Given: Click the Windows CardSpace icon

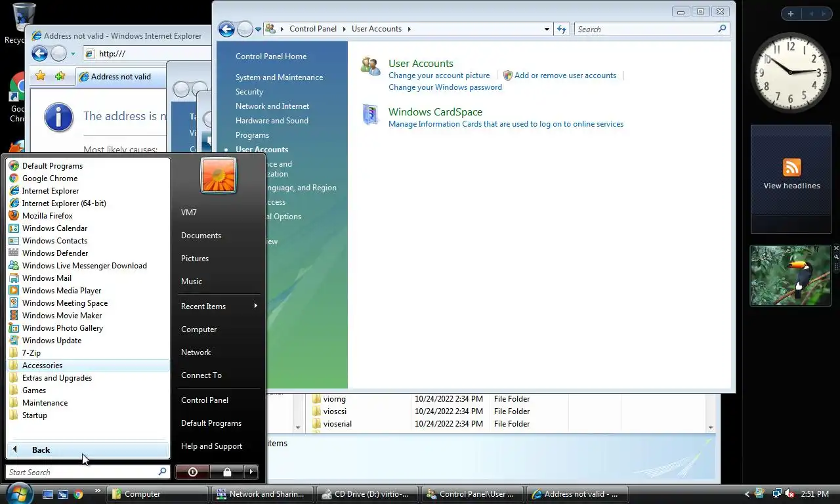Looking at the screenshot, I should (x=371, y=115).
